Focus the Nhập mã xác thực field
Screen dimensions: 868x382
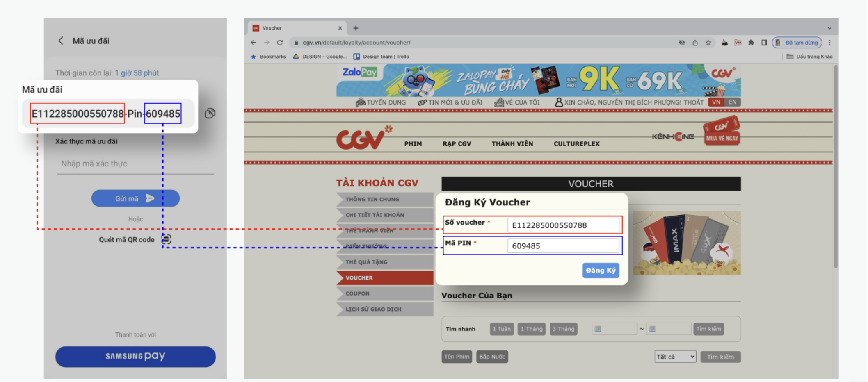click(x=135, y=164)
